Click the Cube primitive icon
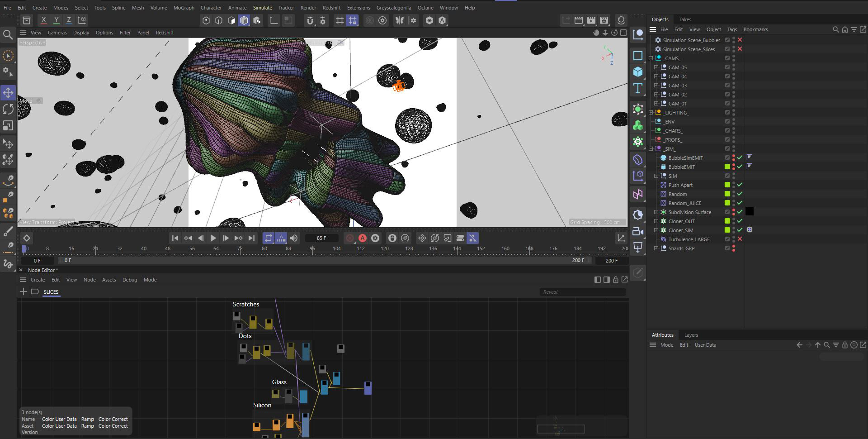Screen dimensions: 868x439 point(638,72)
